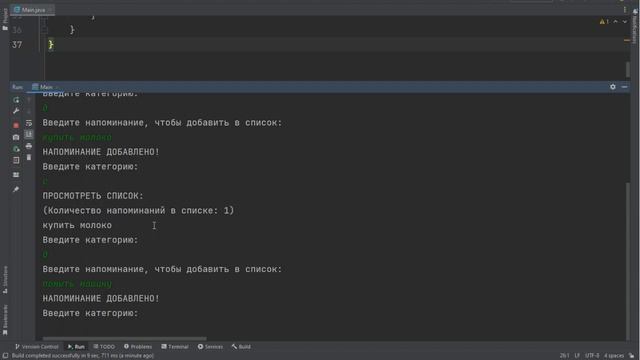
Task: Click the reminders count line in console
Action: click(x=138, y=211)
